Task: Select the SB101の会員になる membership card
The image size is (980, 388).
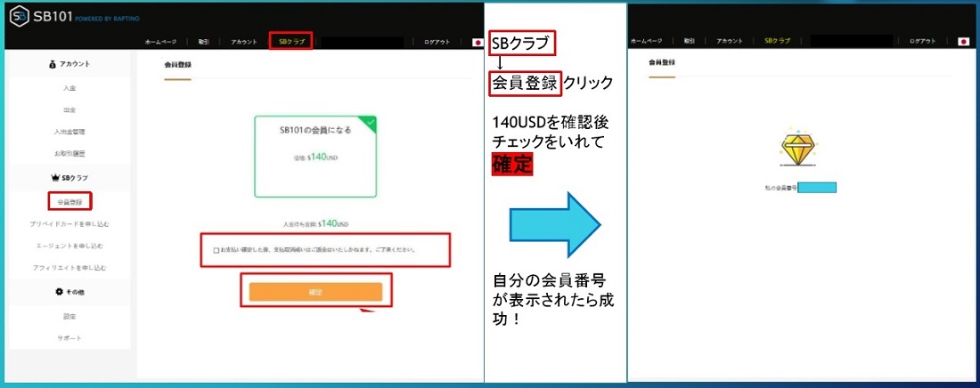Action: point(315,157)
